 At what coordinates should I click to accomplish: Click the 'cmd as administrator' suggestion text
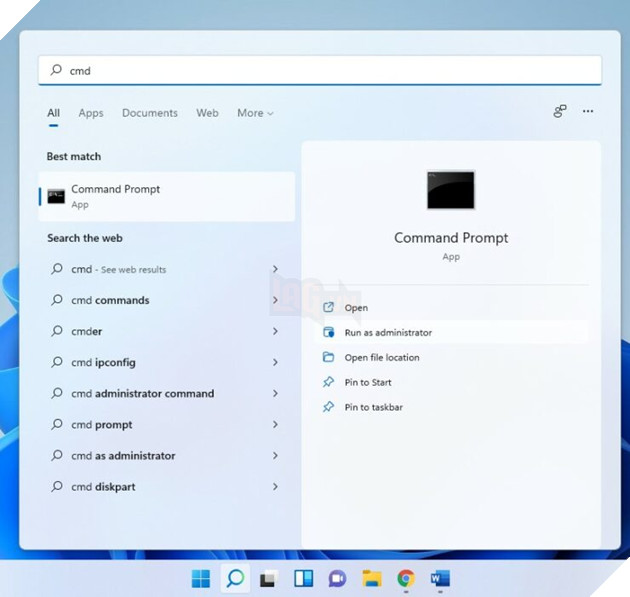click(x=123, y=456)
